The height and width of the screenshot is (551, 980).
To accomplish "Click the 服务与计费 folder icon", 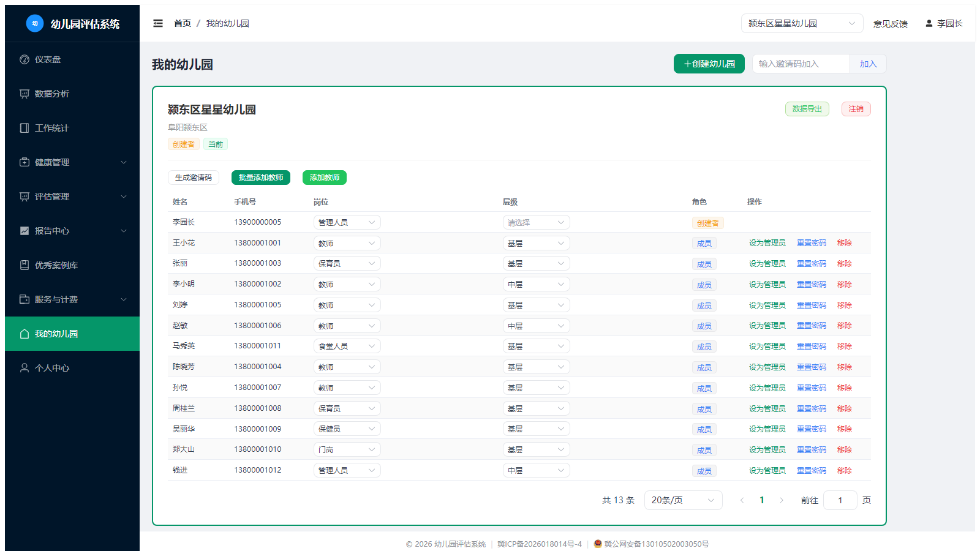I will pos(24,299).
